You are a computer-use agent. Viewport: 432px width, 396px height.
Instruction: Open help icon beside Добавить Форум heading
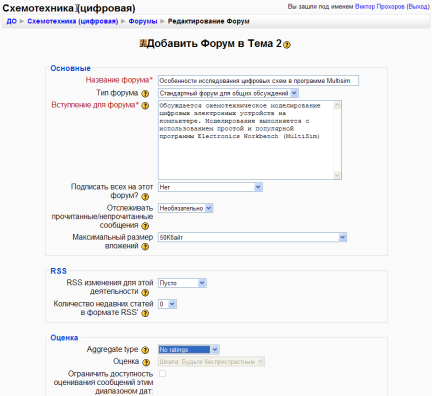point(287,45)
